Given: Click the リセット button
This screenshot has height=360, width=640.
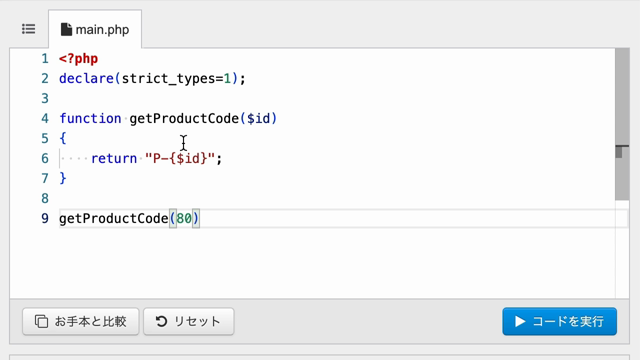Looking at the screenshot, I should tap(189, 322).
